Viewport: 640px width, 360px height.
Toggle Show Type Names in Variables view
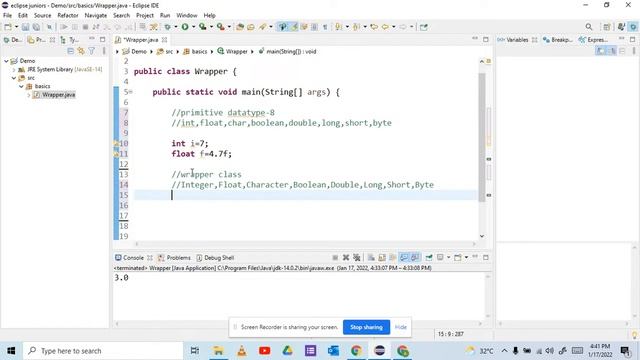click(600, 51)
